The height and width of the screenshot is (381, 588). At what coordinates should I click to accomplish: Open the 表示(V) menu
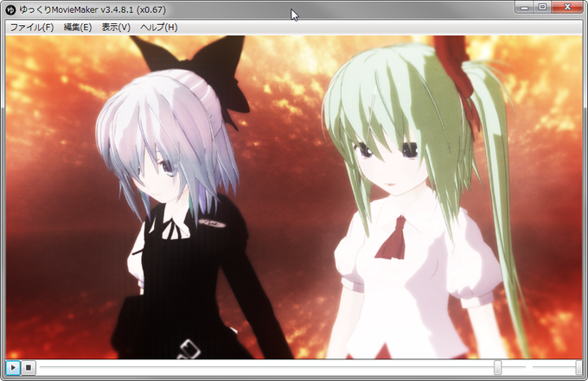pos(116,28)
